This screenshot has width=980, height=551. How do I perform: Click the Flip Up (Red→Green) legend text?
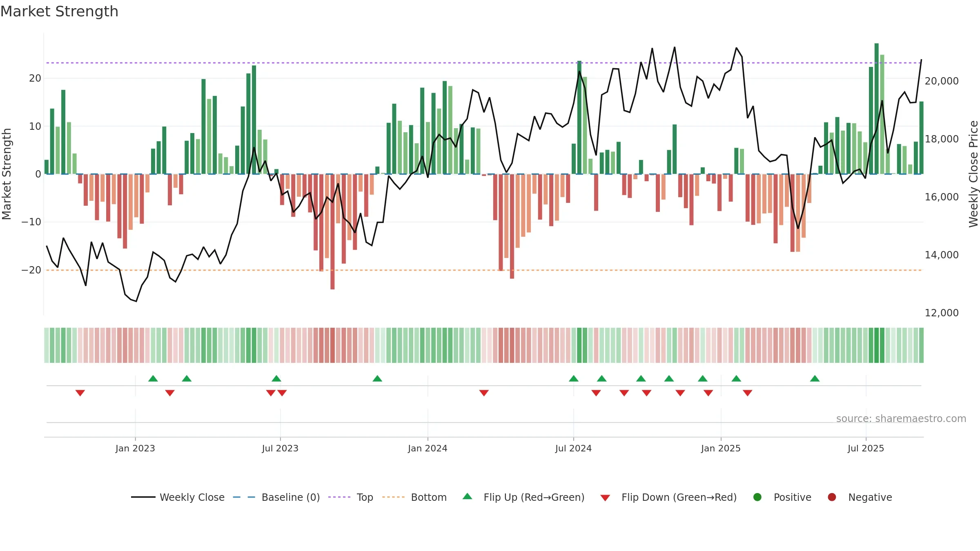pos(534,497)
